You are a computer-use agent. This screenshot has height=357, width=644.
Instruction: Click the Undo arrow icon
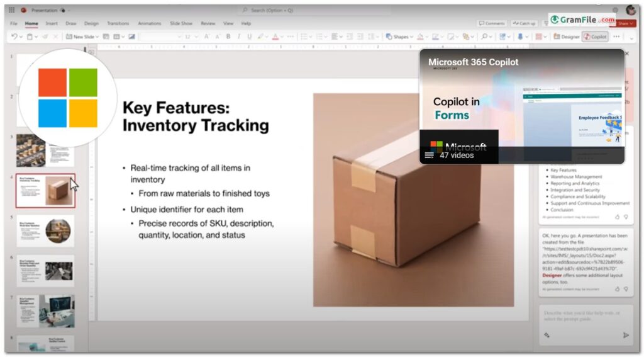tap(14, 37)
